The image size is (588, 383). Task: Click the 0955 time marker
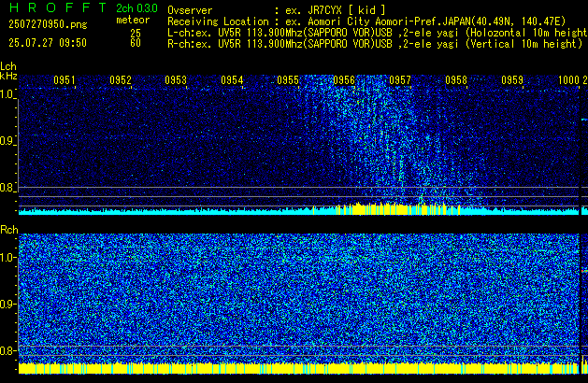288,80
